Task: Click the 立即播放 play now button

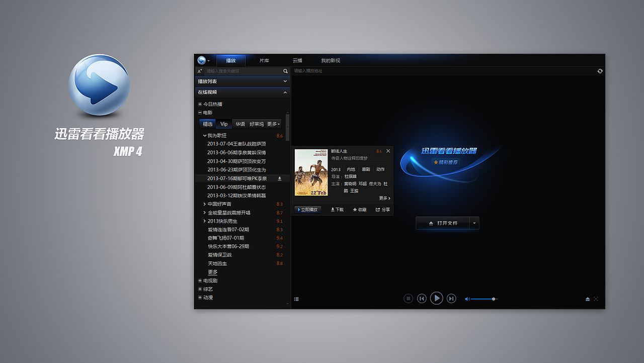Action: coord(308,210)
